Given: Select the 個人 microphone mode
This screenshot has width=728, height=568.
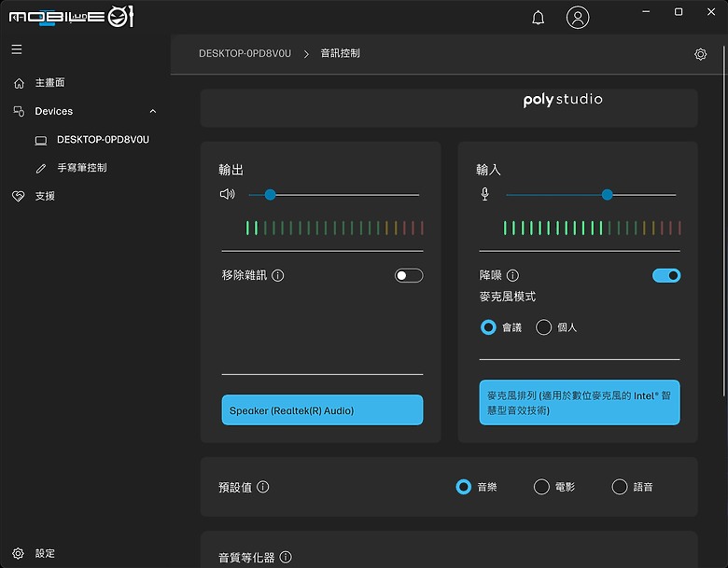Looking at the screenshot, I should tap(544, 327).
